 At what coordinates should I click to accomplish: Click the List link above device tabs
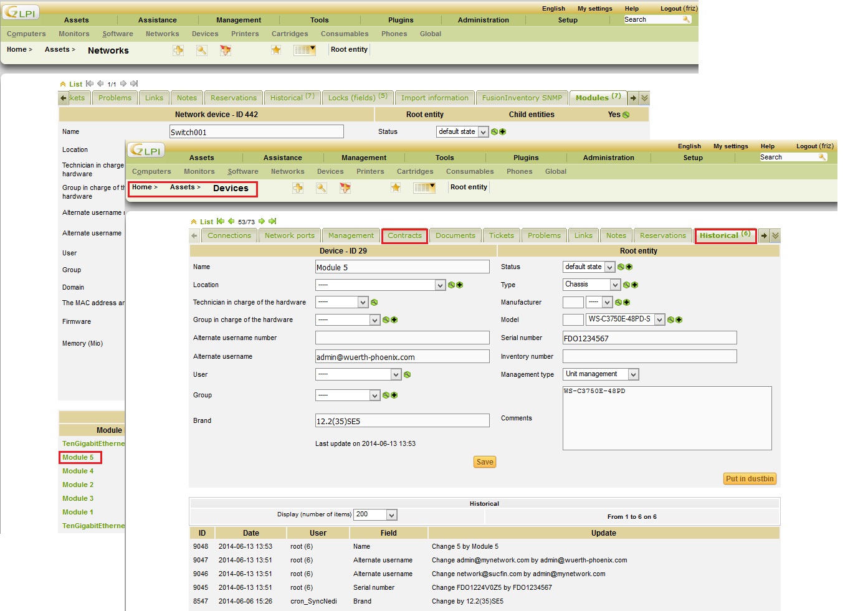207,222
